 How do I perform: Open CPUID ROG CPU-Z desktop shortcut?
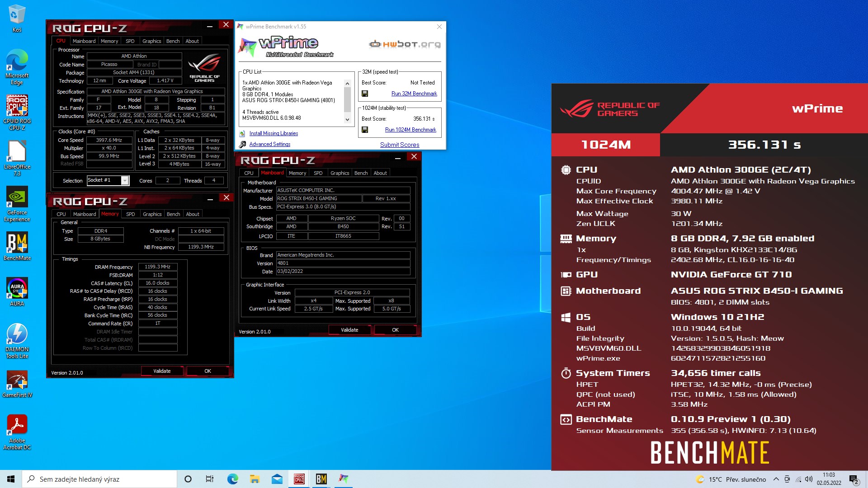click(x=17, y=113)
